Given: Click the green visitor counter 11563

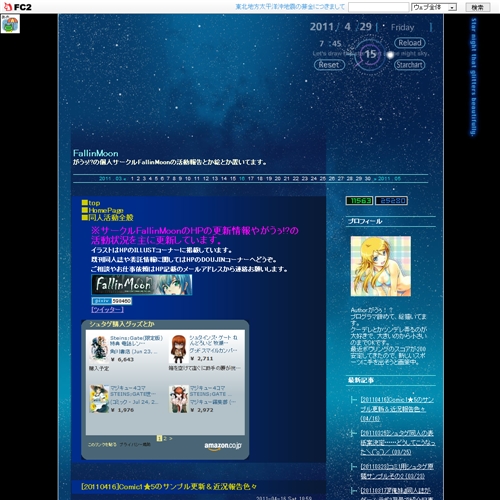Looking at the screenshot, I should pyautogui.click(x=359, y=201).
